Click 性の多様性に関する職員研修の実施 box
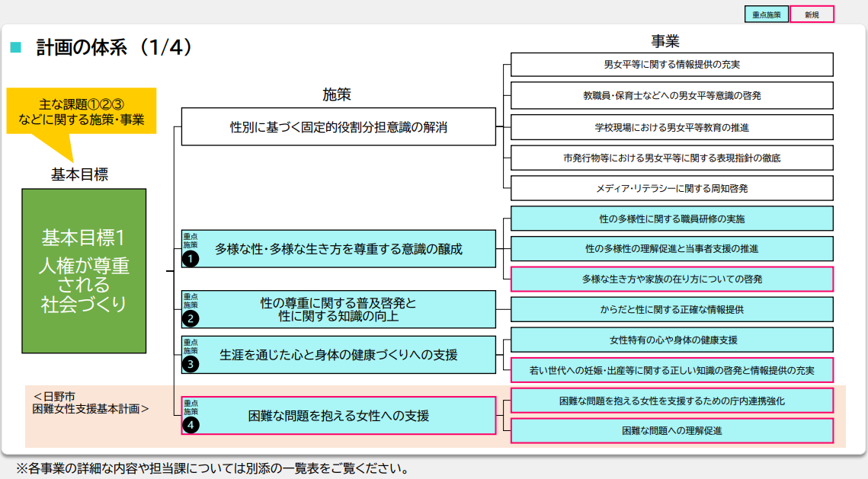The image size is (868, 479). click(x=671, y=219)
